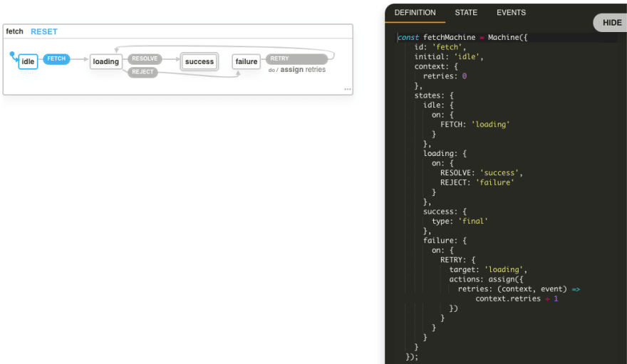Click the code line "target: 'loading',"
The width and height of the screenshot is (627, 364).
[488, 270]
